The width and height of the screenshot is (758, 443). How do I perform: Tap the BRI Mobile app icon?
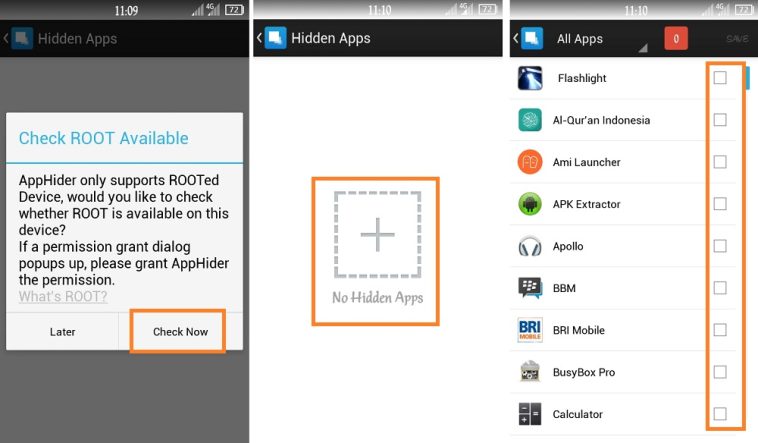(530, 330)
